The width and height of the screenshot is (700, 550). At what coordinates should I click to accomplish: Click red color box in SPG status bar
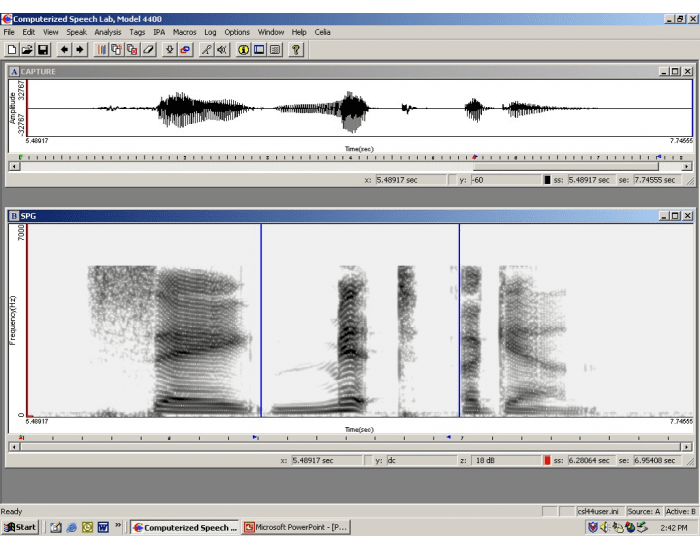point(547,460)
